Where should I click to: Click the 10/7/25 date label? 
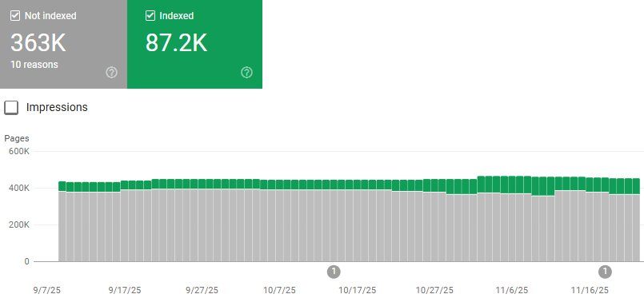coord(279,290)
